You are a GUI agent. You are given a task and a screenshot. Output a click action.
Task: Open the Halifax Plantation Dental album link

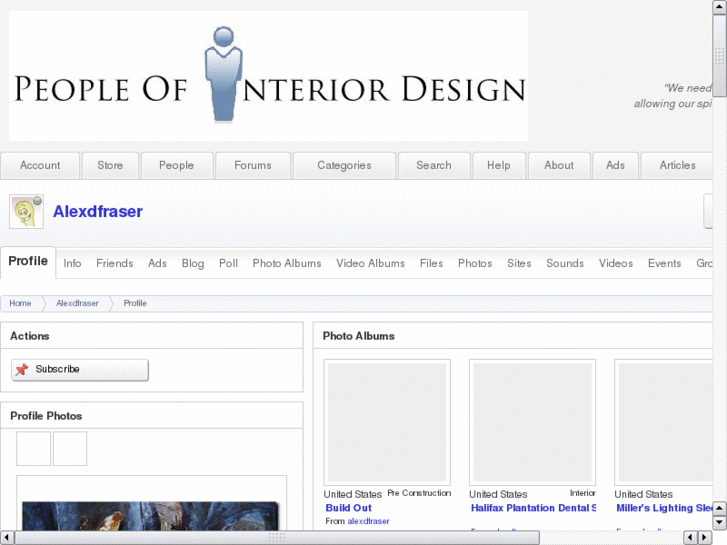[x=533, y=508]
